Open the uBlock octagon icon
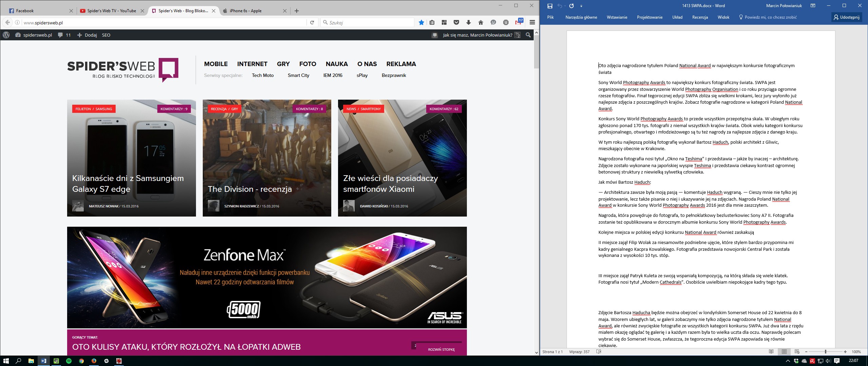The height and width of the screenshot is (366, 868). click(506, 22)
